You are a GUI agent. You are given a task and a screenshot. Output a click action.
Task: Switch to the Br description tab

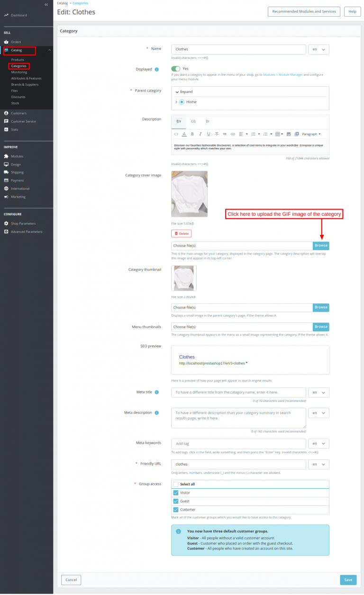point(208,121)
